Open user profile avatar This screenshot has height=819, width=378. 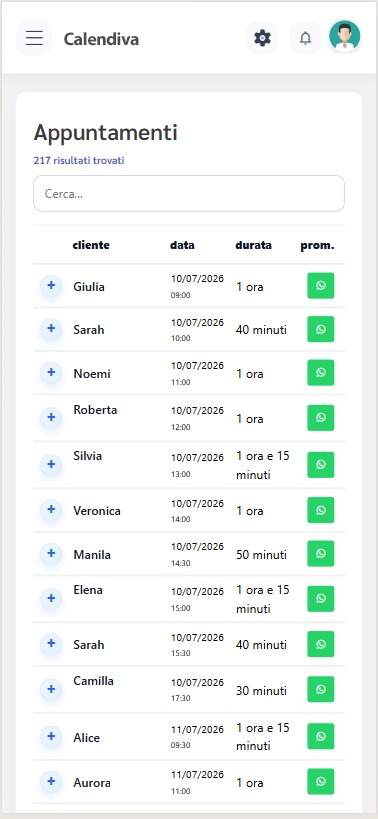pyautogui.click(x=345, y=37)
